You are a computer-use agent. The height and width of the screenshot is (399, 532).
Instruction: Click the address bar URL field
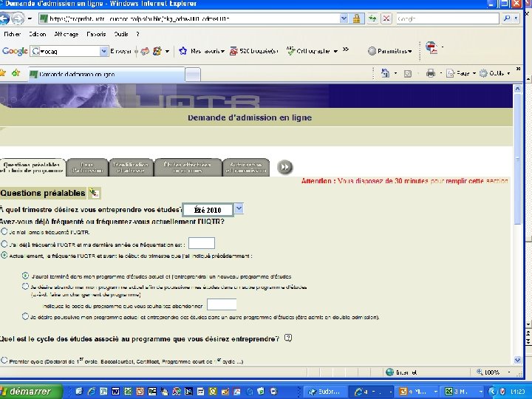pos(190,18)
